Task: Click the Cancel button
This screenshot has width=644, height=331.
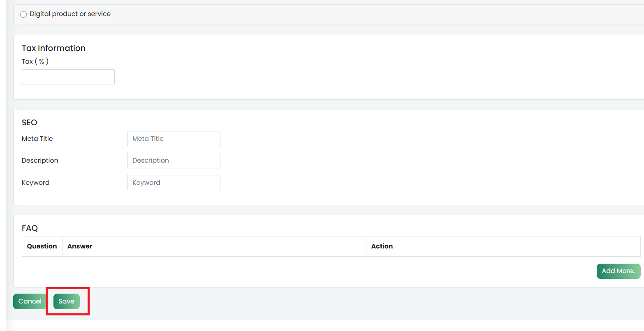Action: click(x=30, y=301)
